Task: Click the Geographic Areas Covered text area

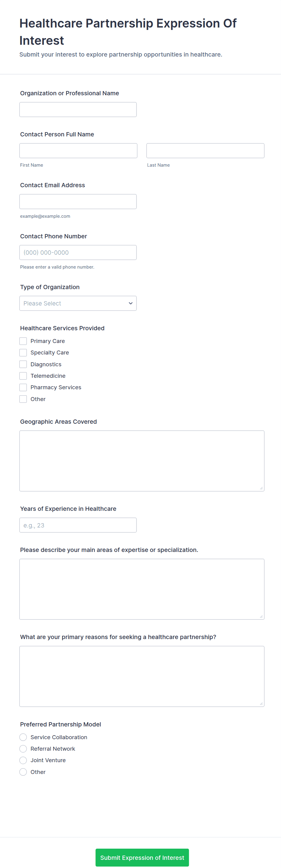Action: click(x=142, y=461)
